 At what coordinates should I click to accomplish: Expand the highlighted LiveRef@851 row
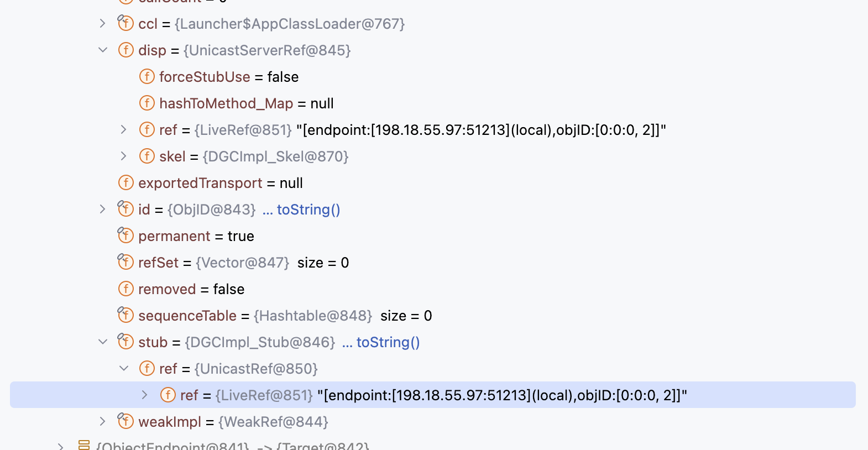(x=145, y=395)
